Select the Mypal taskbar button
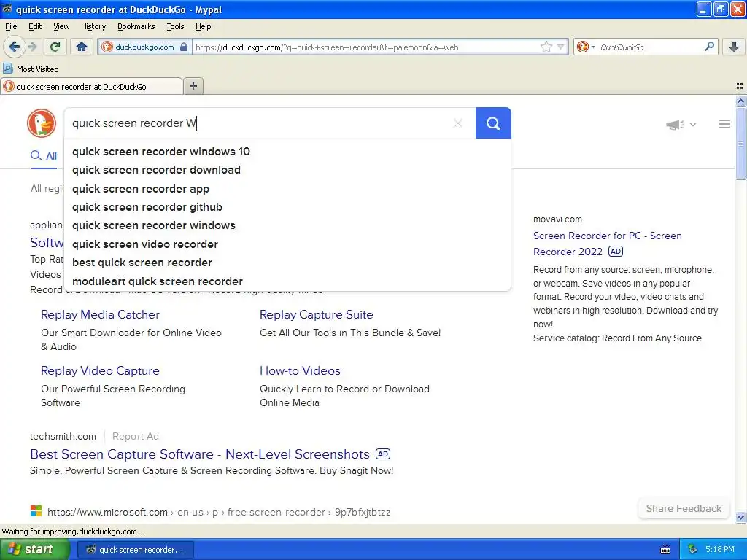The height and width of the screenshot is (560, 747). (135, 550)
